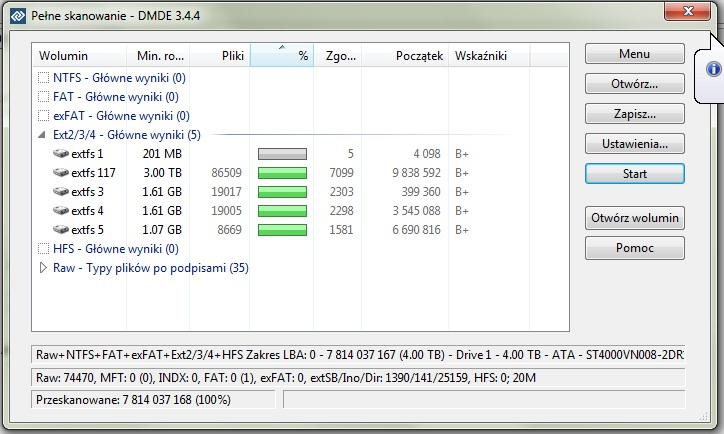Click the gray quality bar of extfs 1
The height and width of the screenshot is (434, 724).
(282, 154)
